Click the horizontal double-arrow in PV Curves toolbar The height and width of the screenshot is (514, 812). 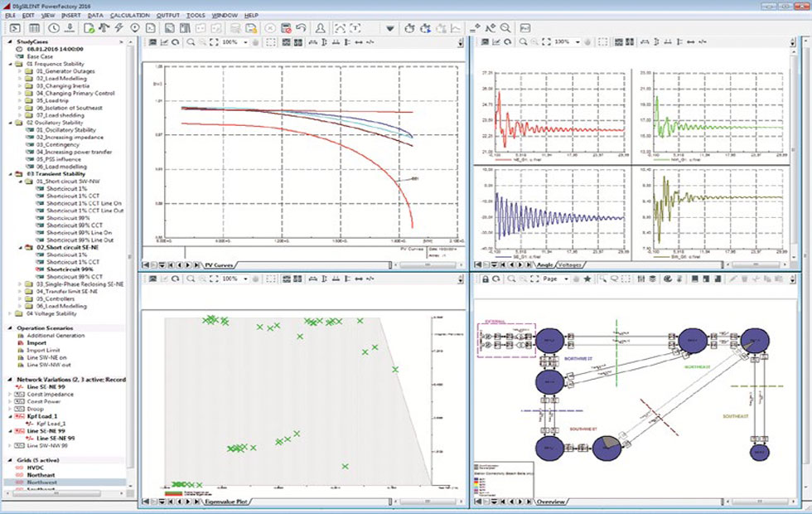(359, 42)
